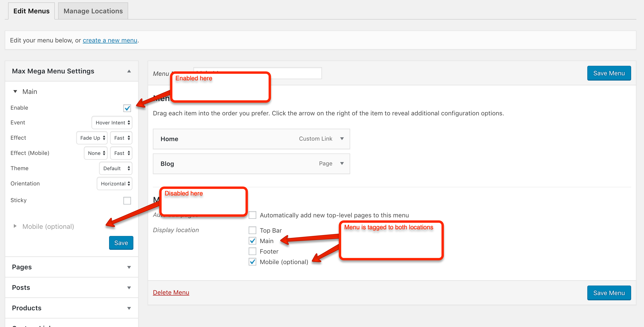Open the Hover Intent event dropdown
This screenshot has height=327, width=644.
click(112, 123)
